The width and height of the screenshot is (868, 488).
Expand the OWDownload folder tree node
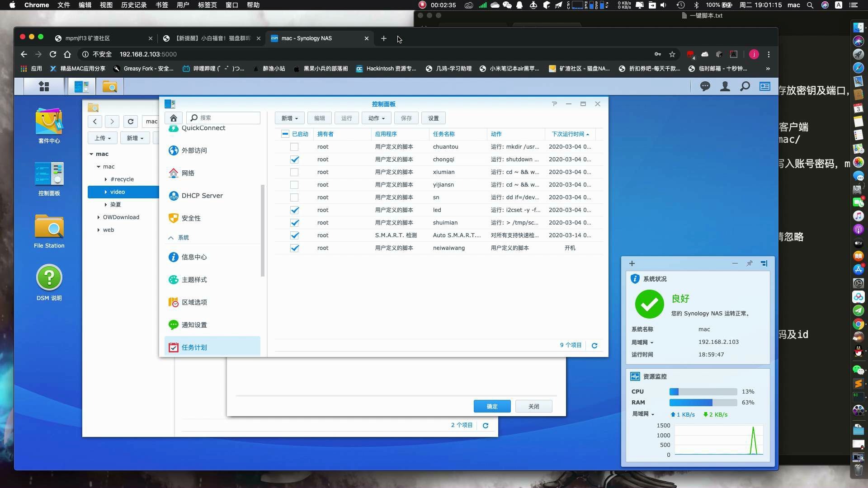point(99,217)
